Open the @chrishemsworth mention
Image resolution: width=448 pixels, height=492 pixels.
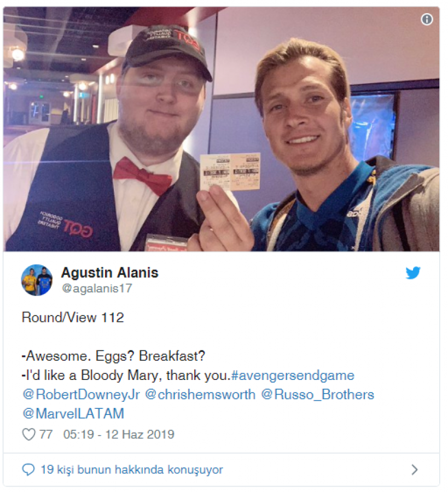tap(200, 395)
